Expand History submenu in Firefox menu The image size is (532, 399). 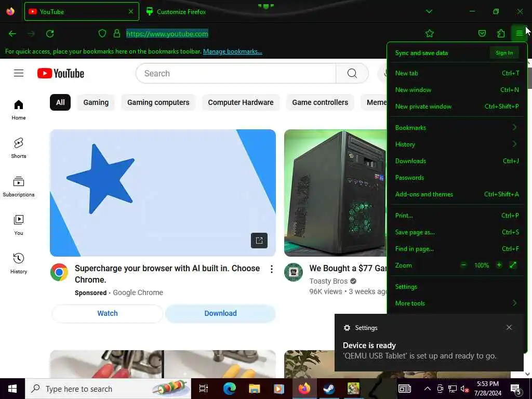tap(457, 144)
